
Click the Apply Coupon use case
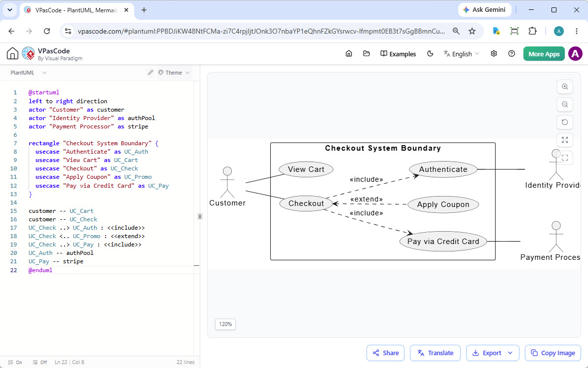tap(443, 204)
